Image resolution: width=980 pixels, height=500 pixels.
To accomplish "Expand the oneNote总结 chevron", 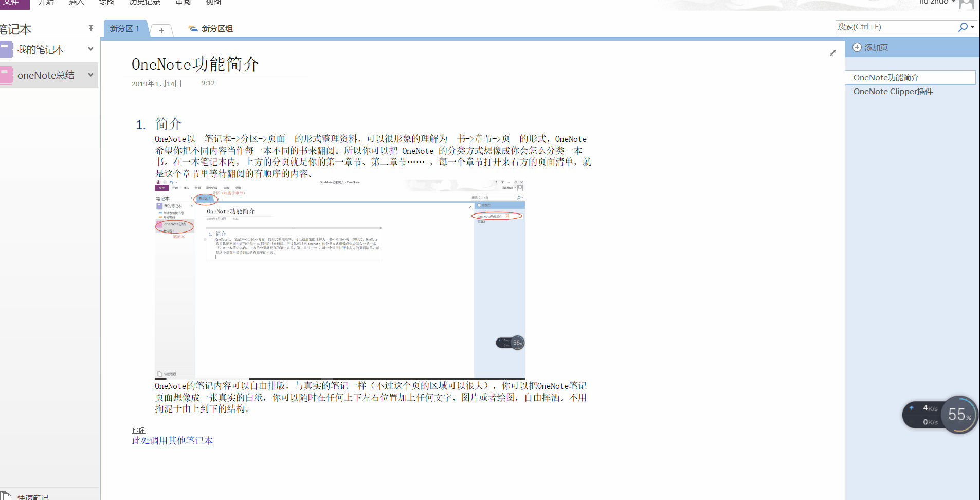I will click(91, 75).
